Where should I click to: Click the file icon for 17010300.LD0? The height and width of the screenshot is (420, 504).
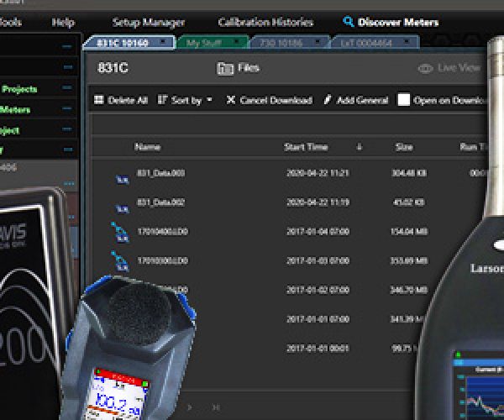pyautogui.click(x=120, y=261)
